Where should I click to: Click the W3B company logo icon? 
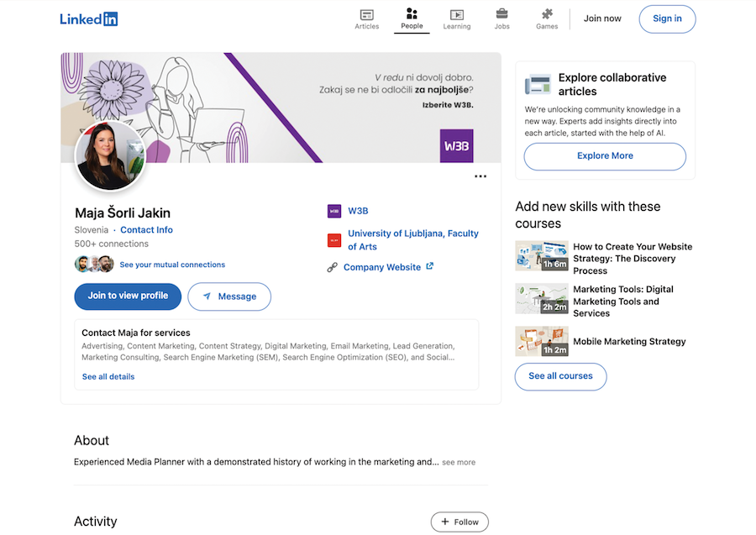(x=333, y=211)
